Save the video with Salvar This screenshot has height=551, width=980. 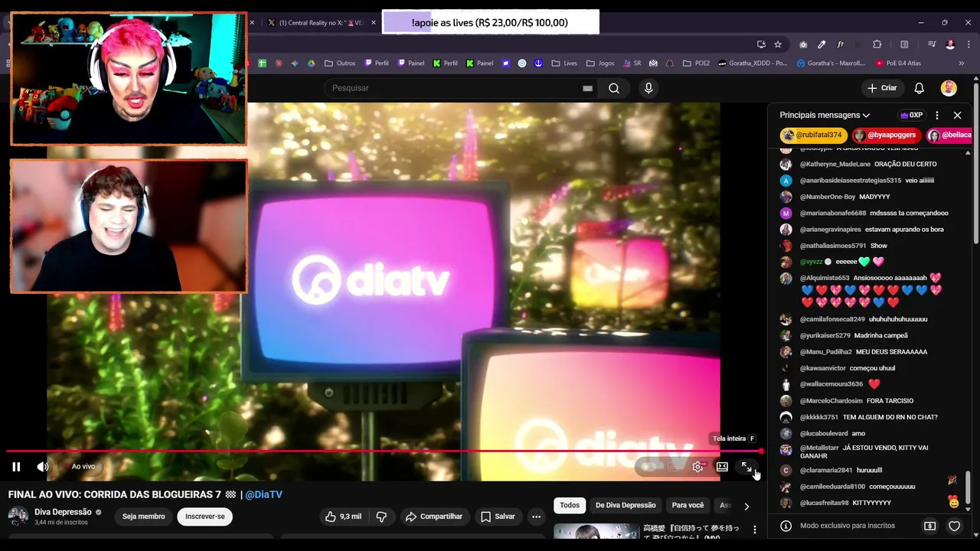498,517
